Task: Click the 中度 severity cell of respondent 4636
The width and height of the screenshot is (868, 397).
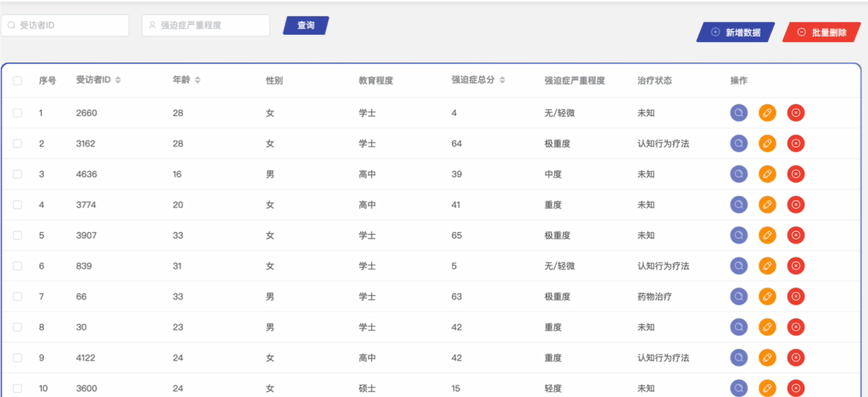Action: coord(553,174)
